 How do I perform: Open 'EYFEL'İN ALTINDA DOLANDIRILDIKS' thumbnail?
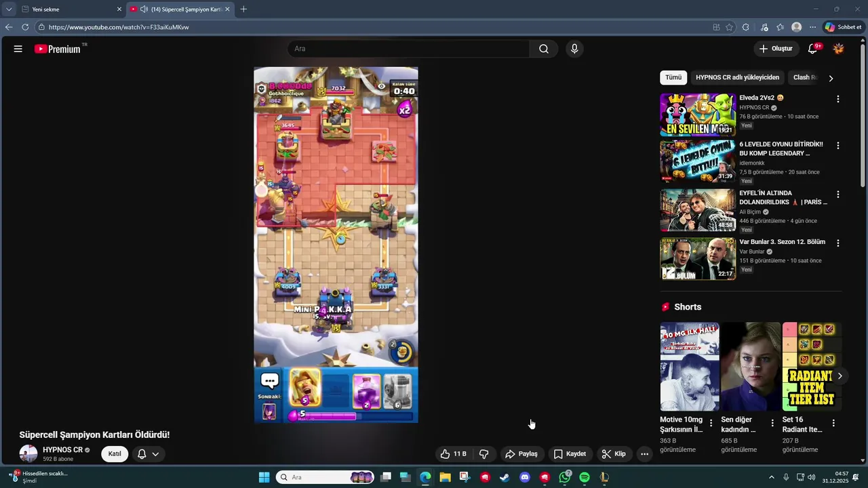(698, 210)
